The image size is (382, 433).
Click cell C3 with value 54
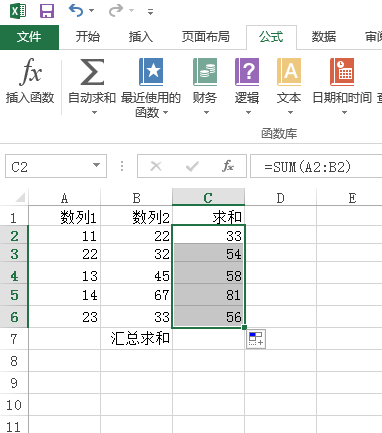[x=209, y=253]
